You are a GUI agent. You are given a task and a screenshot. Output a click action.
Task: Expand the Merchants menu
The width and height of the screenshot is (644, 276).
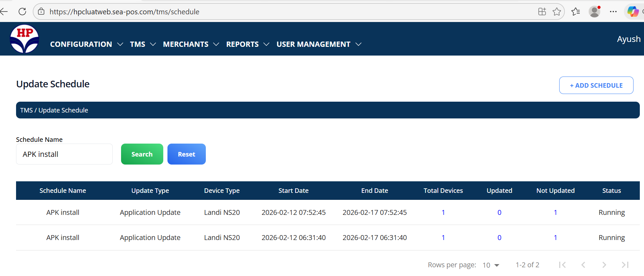[x=191, y=44]
